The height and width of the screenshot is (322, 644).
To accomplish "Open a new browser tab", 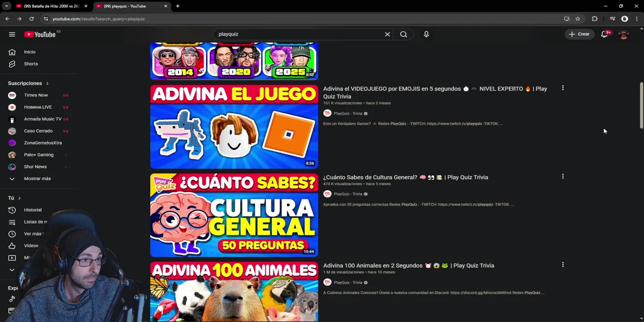I will 178,6.
